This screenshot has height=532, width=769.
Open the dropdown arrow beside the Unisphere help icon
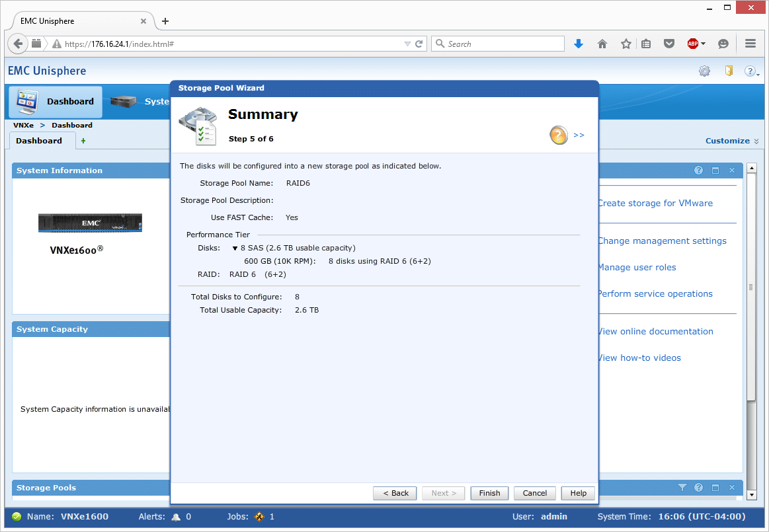click(x=758, y=74)
